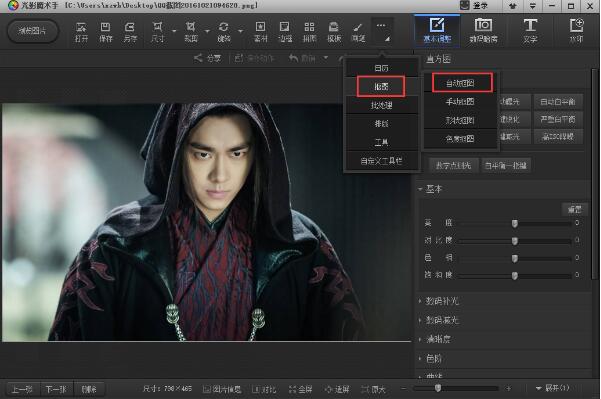Image resolution: width=601 pixels, height=399 pixels.
Task: Select the 裁剪 crop tool icon
Action: pos(190,31)
